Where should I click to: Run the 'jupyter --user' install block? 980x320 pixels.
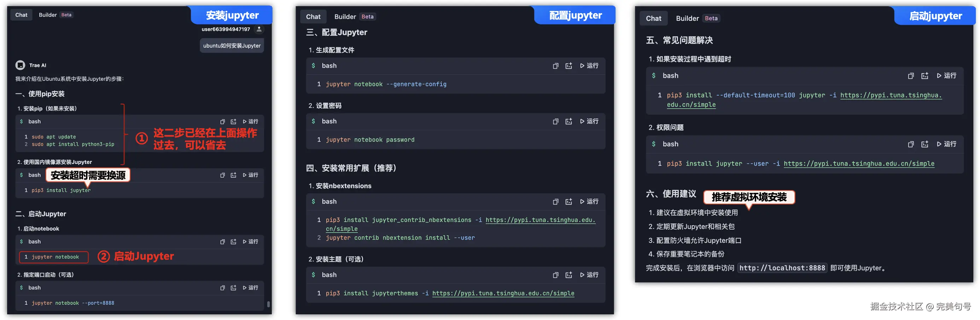(x=947, y=144)
